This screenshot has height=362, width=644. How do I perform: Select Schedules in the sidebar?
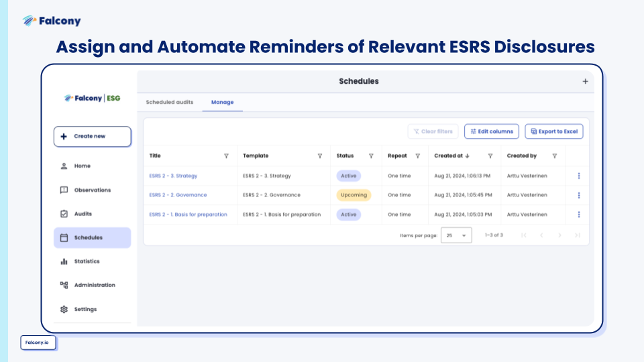tap(93, 237)
